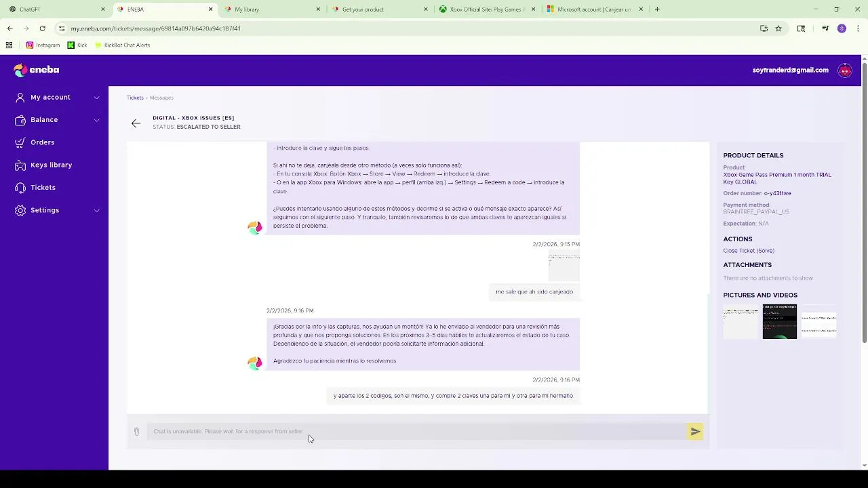Open My account sidebar icon
The width and height of the screenshot is (868, 488).
(20, 97)
